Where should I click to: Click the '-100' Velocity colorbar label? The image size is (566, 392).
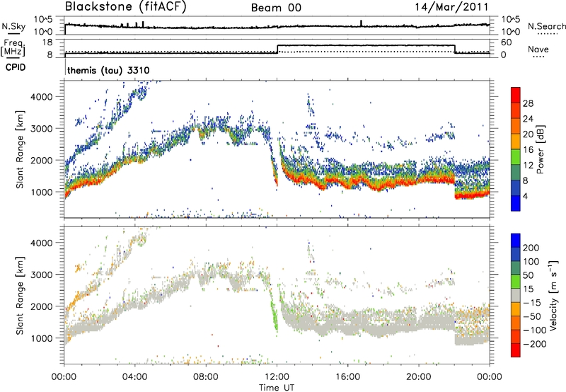535,330
